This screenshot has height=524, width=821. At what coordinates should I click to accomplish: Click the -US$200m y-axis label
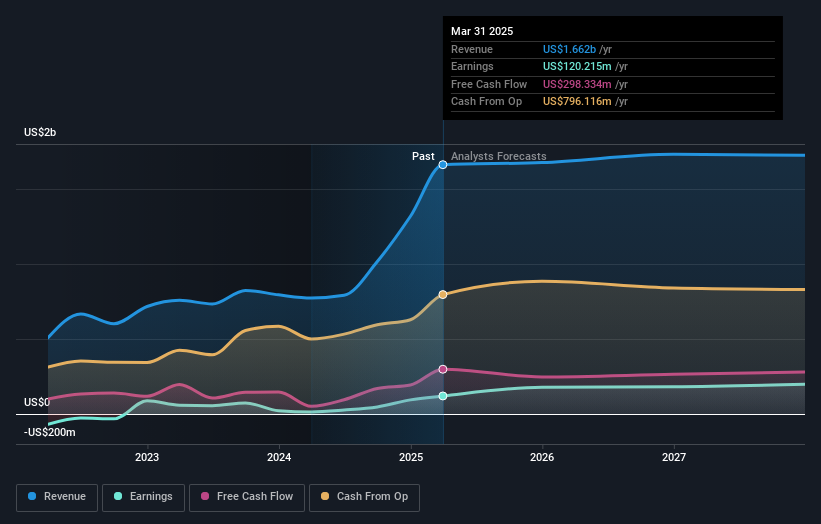[49, 432]
